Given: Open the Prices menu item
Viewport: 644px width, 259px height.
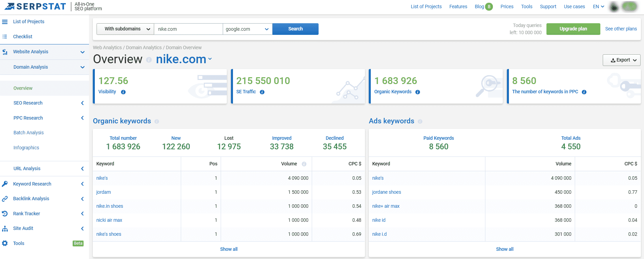Looking at the screenshot, I should tap(507, 6).
